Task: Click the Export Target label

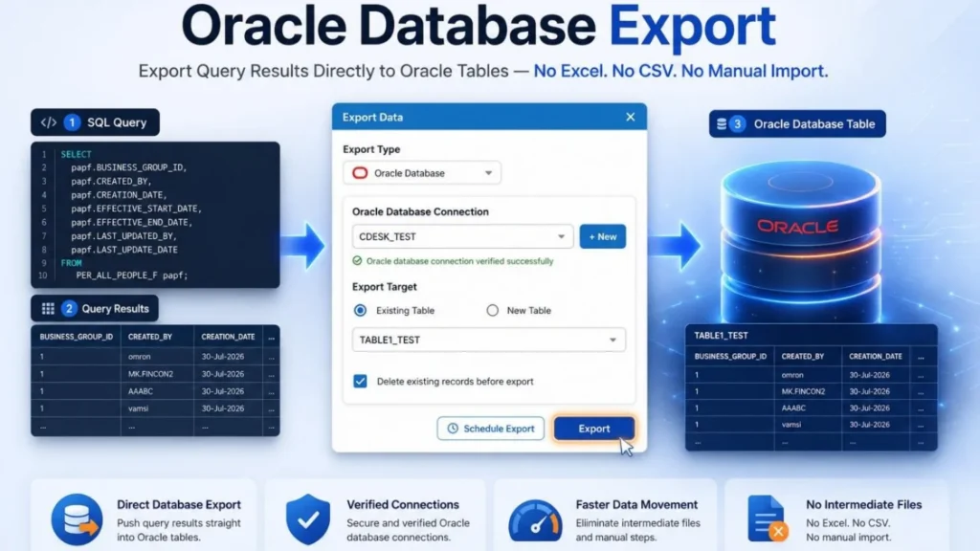Action: (x=385, y=287)
